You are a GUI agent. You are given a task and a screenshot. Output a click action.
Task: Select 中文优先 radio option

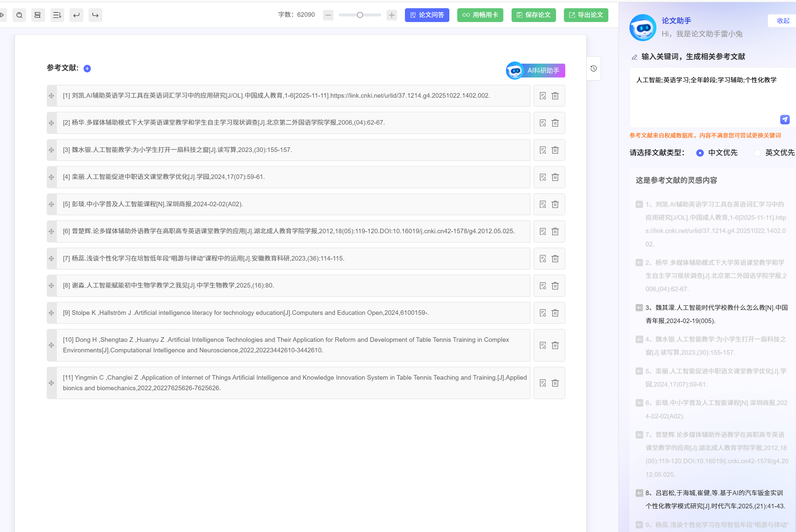click(x=700, y=153)
